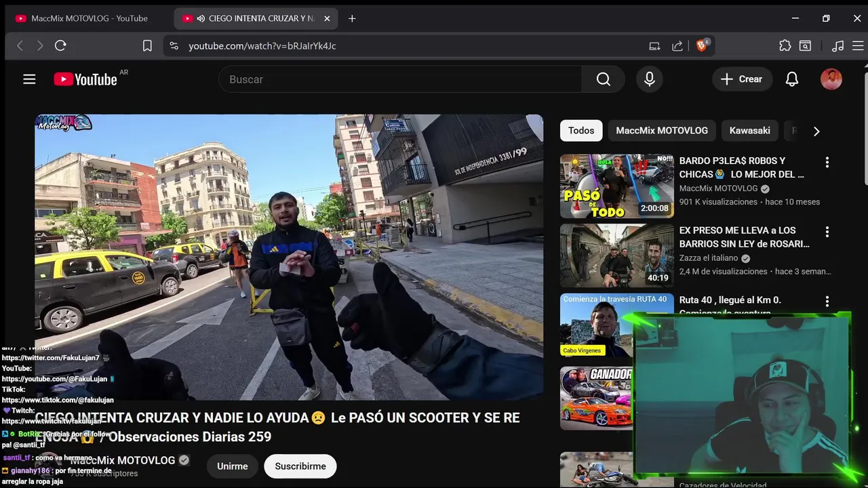Click the MaccMix Motovlog watermark in video
This screenshot has height=488, width=868.
coord(64,123)
